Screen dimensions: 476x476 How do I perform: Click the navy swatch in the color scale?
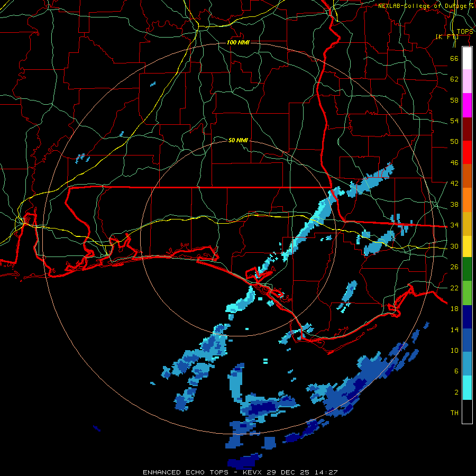coord(467,317)
